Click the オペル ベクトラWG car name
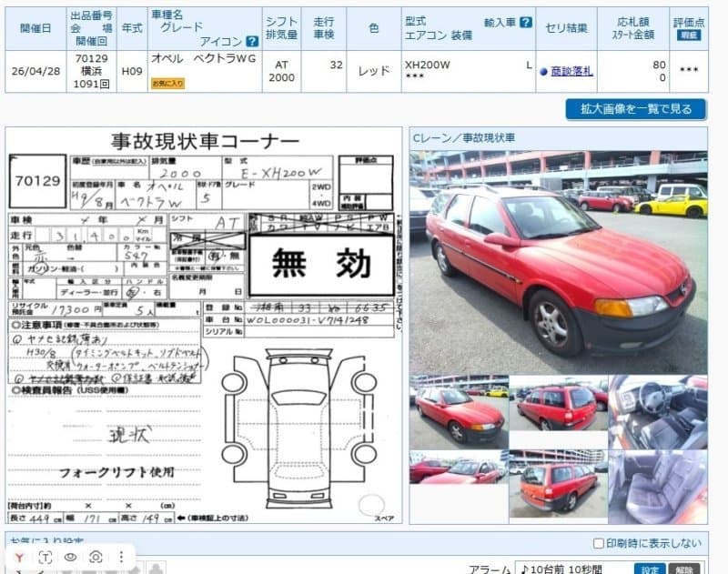 coord(203,58)
